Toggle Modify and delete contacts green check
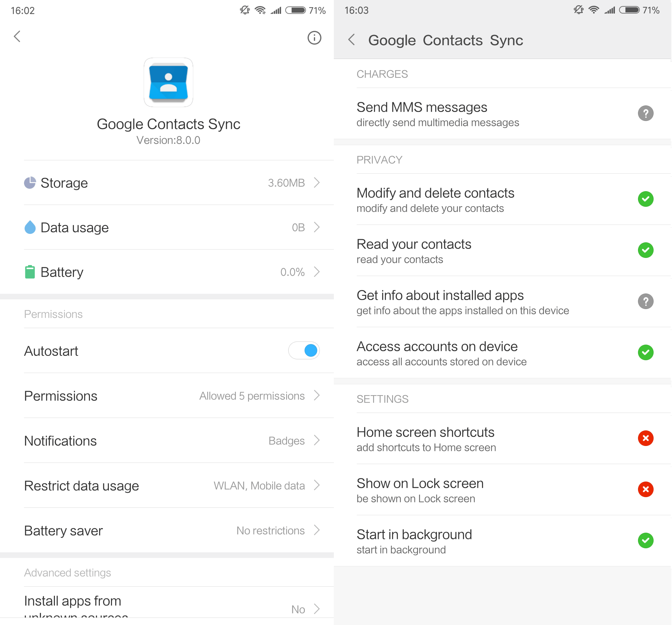 (x=645, y=199)
